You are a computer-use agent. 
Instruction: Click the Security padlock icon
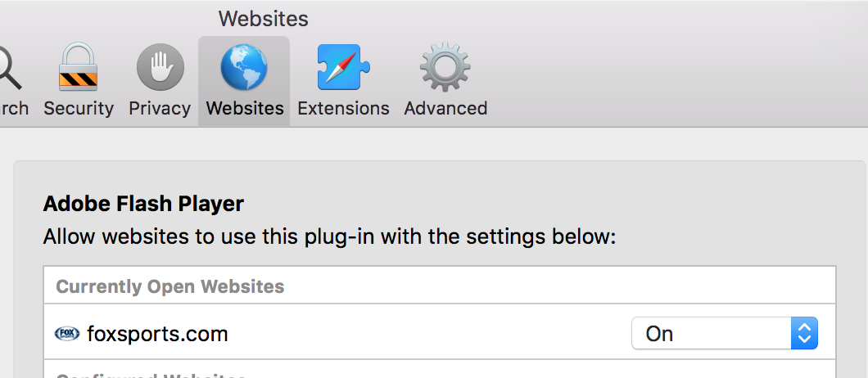(78, 67)
